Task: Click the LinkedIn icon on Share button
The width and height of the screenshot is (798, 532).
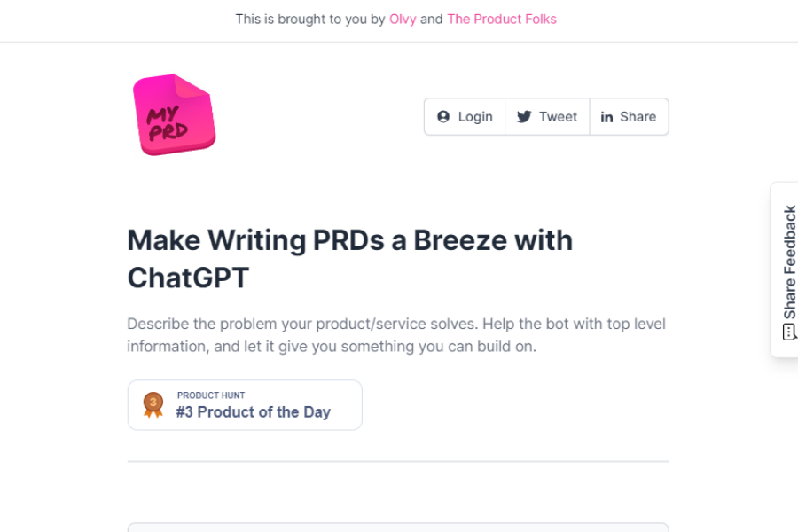Action: coord(607,116)
